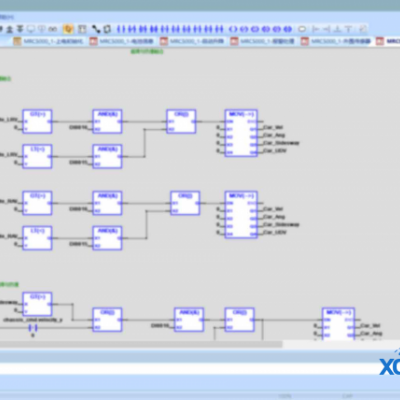Click the last grey icon in toolbar
This screenshot has width=400, height=400.
pyautogui.click(x=363, y=29)
